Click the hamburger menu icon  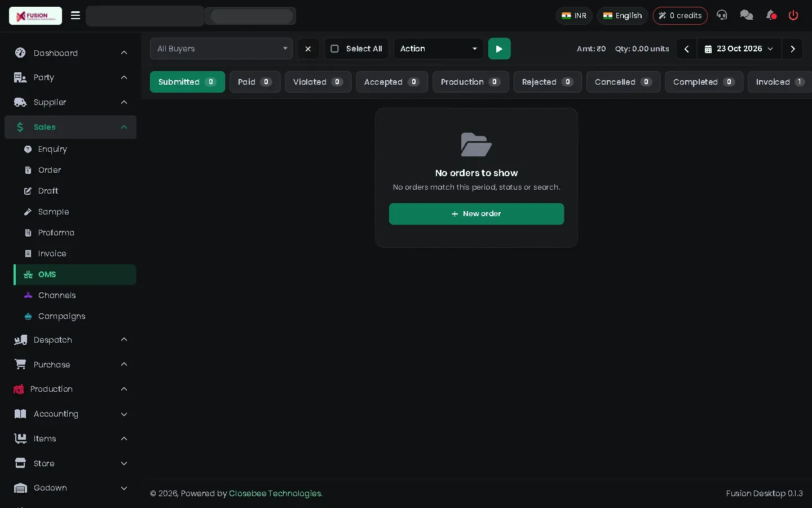coord(75,15)
